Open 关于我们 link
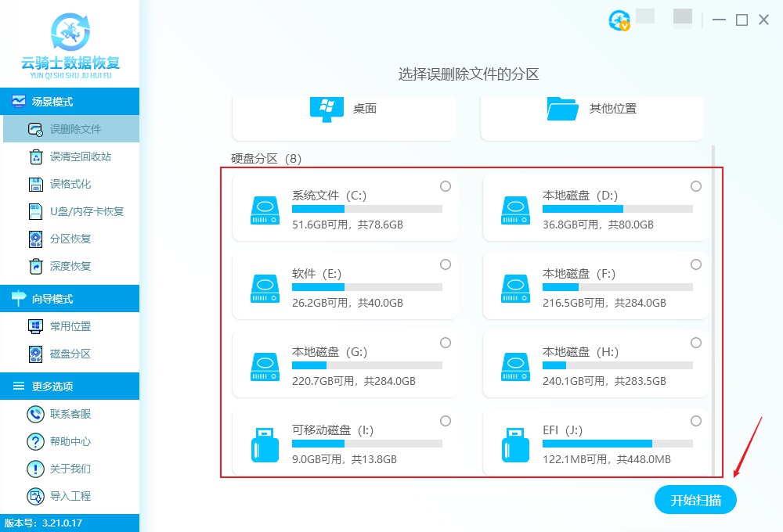The image size is (783, 532). (71, 469)
